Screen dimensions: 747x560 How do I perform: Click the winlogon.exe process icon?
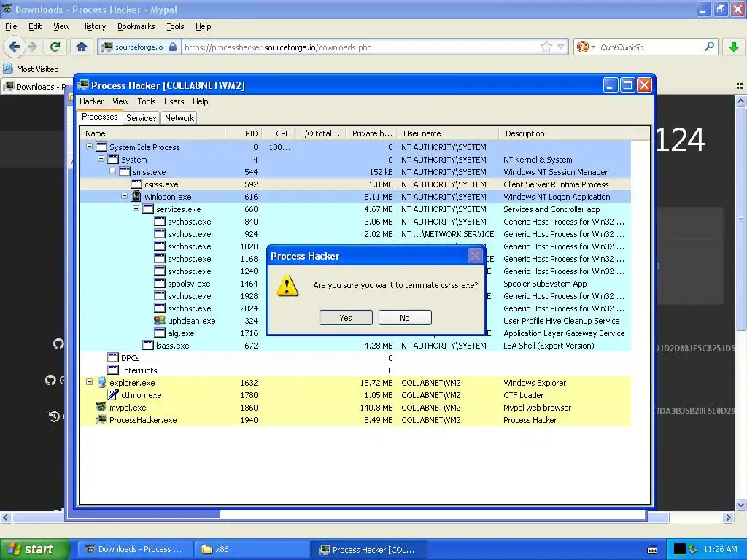[136, 196]
